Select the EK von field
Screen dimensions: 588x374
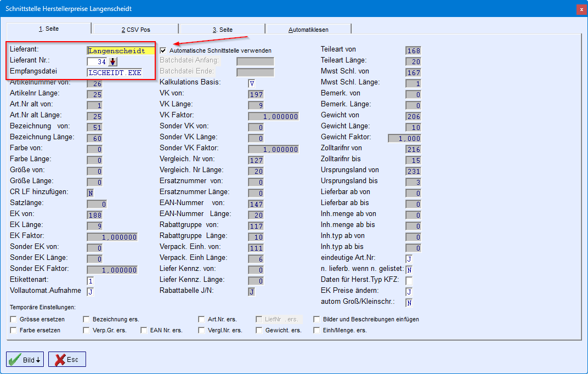(x=95, y=215)
